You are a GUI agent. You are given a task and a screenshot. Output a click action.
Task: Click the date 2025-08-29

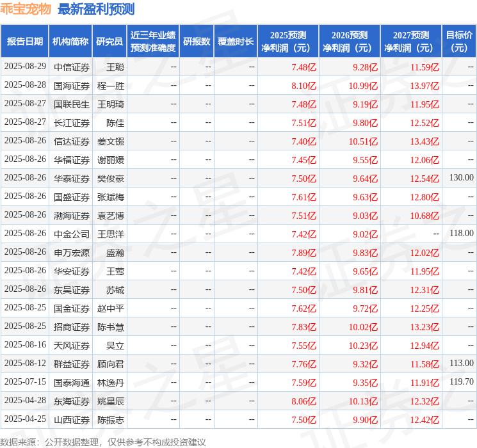point(25,67)
